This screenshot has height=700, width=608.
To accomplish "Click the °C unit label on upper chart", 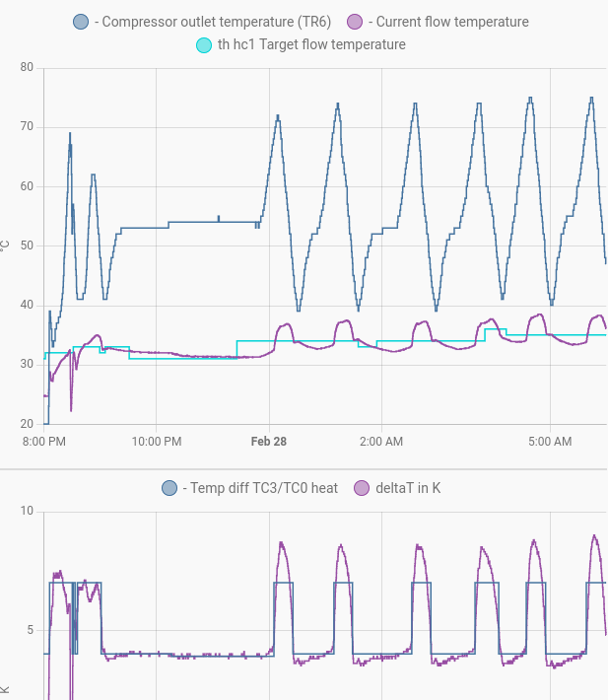I will [x=5, y=245].
